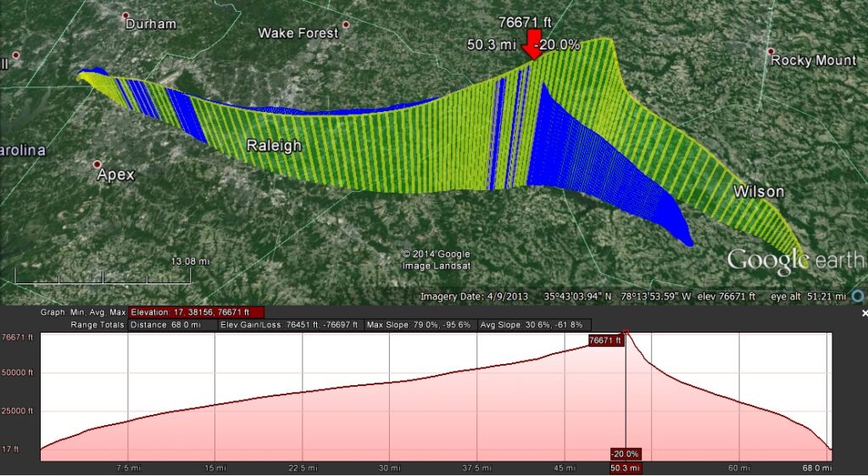This screenshot has height=476, width=868.
Task: Click the streaming status circle icon
Action: coord(859,296)
